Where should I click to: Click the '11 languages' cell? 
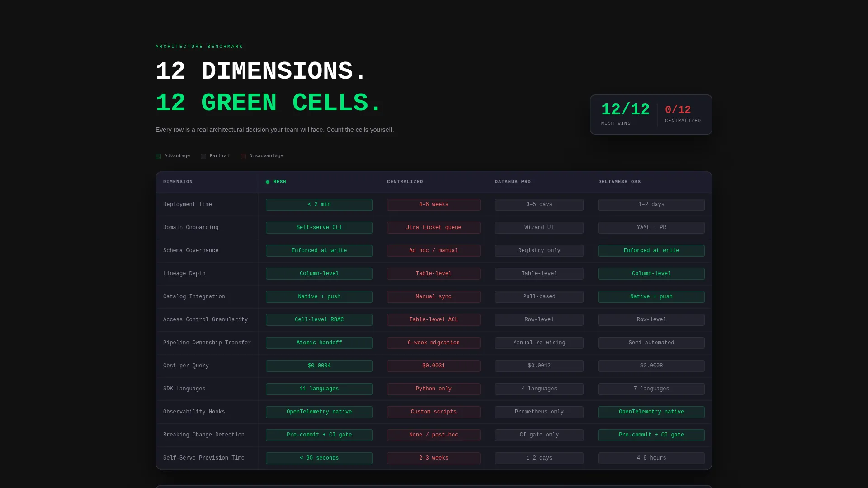(319, 389)
